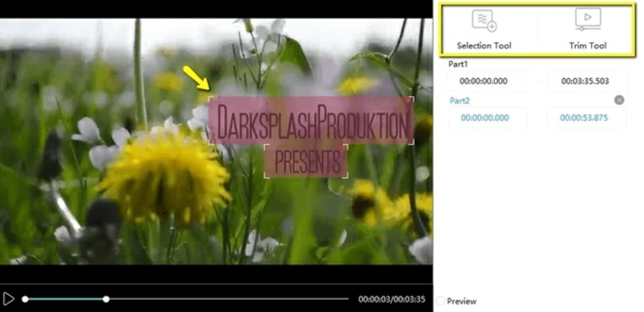Remove Part2 with the X button
Screen dimensions: 644x312
[619, 100]
